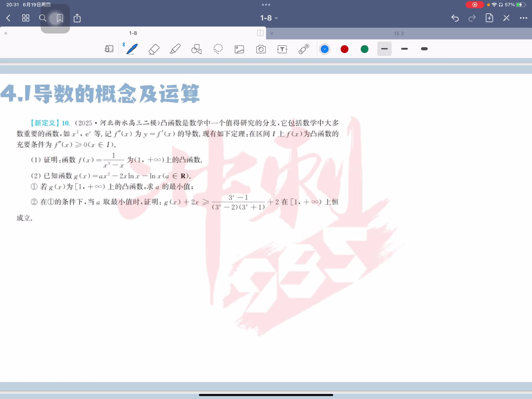Open the more options ellipsis menu

tap(523, 18)
